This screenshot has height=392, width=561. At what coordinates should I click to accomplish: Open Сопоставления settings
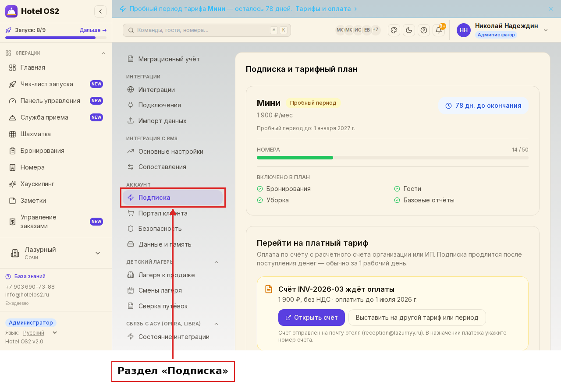click(173, 167)
